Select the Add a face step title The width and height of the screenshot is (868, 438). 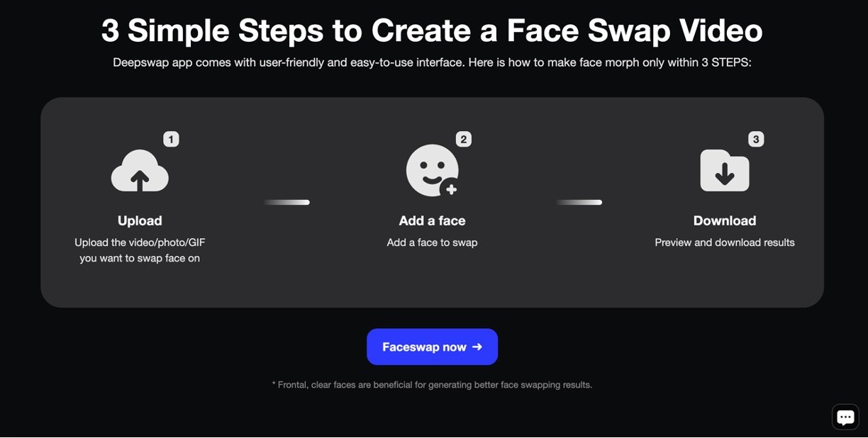pos(432,220)
